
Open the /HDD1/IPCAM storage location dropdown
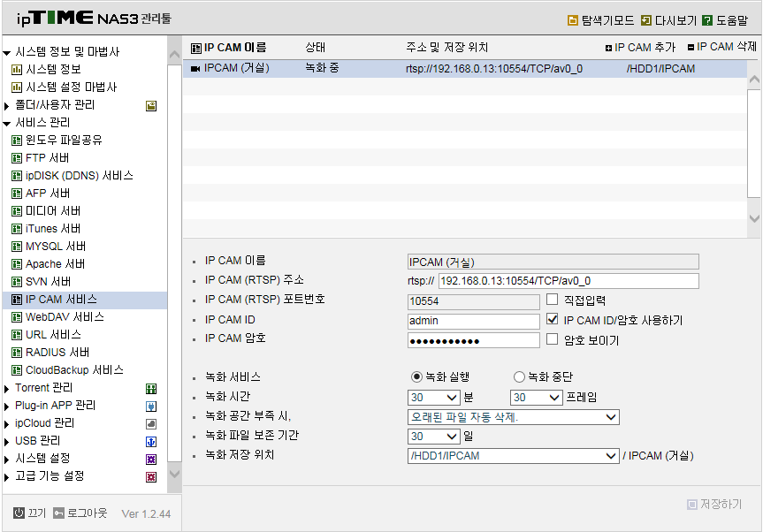(514, 456)
